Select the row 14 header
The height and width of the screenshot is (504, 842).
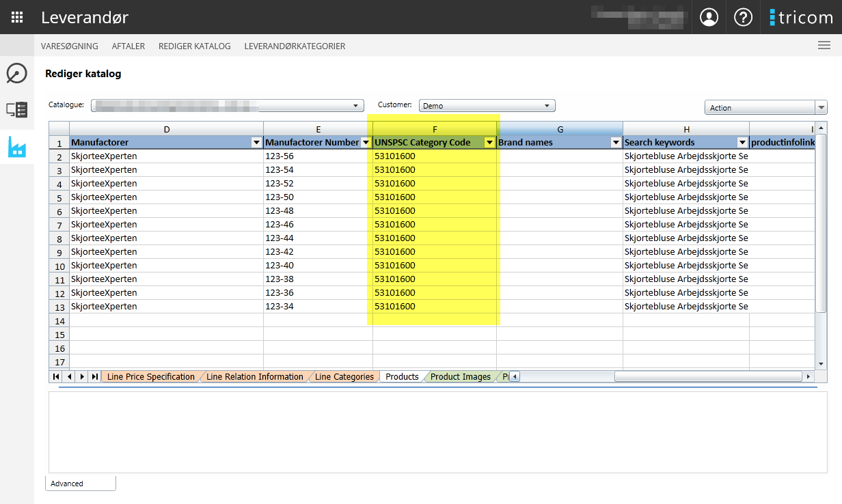click(x=59, y=320)
